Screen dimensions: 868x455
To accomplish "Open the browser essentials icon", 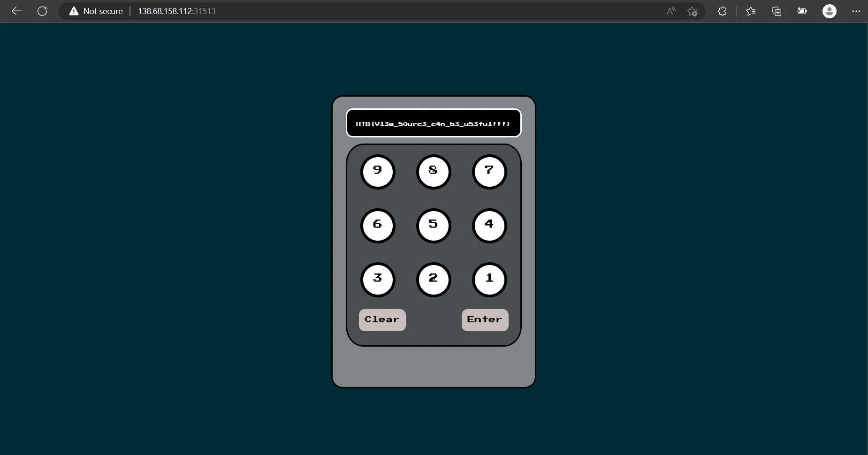I will click(x=802, y=11).
